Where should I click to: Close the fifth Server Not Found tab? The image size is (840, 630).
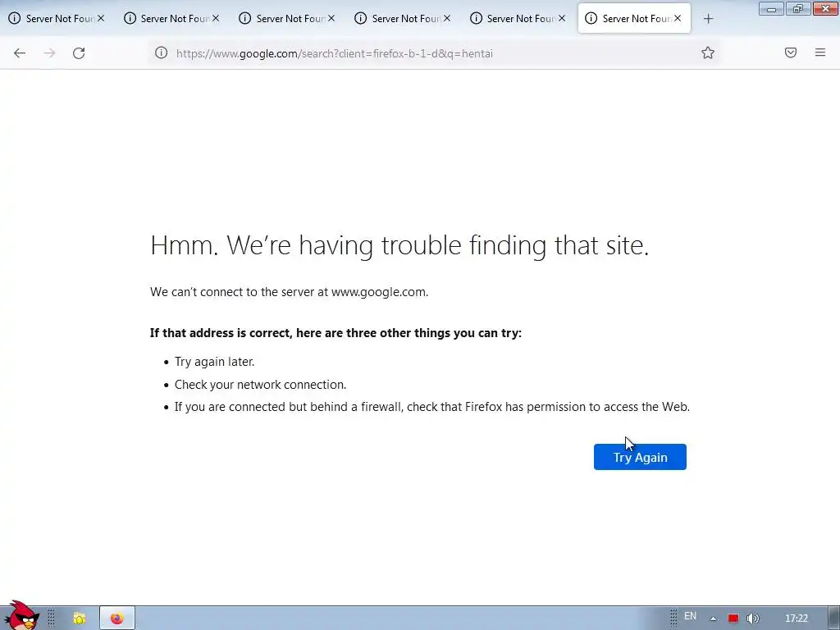tap(561, 18)
